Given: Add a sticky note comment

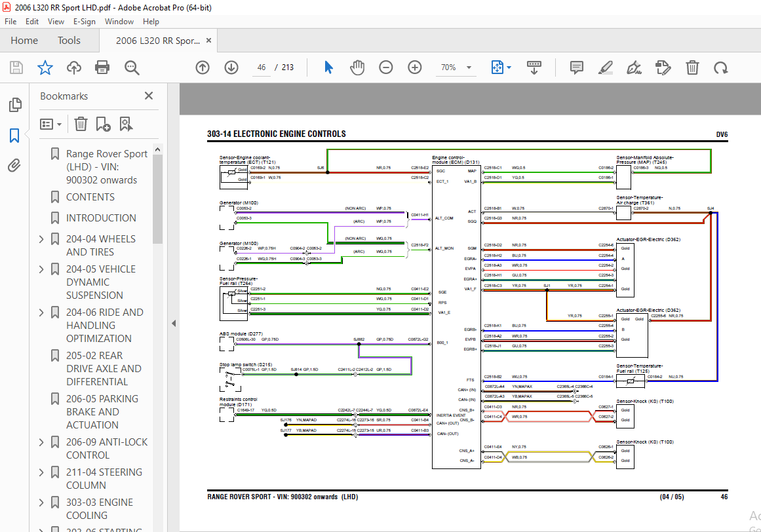Looking at the screenshot, I should coord(577,67).
